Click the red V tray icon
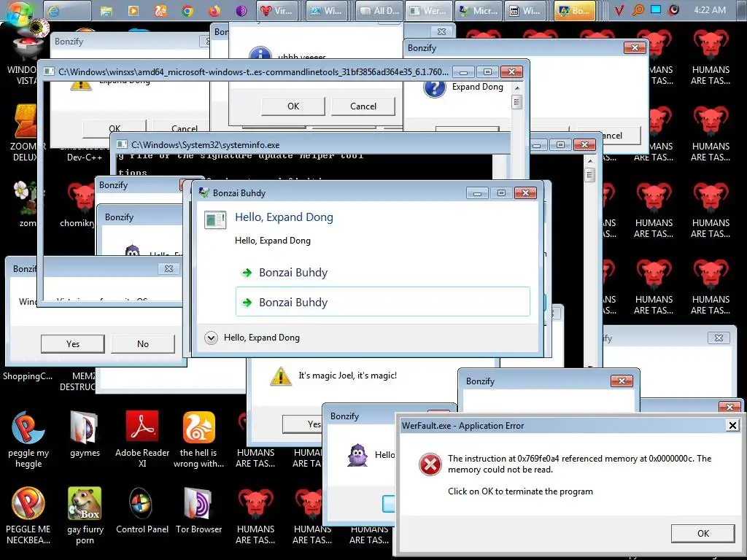747x560 pixels. click(619, 10)
